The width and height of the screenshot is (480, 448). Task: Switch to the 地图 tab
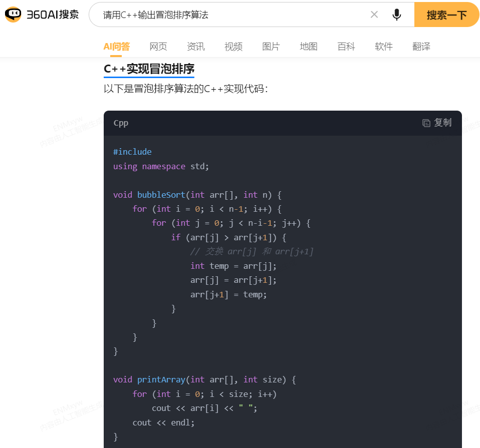309,47
